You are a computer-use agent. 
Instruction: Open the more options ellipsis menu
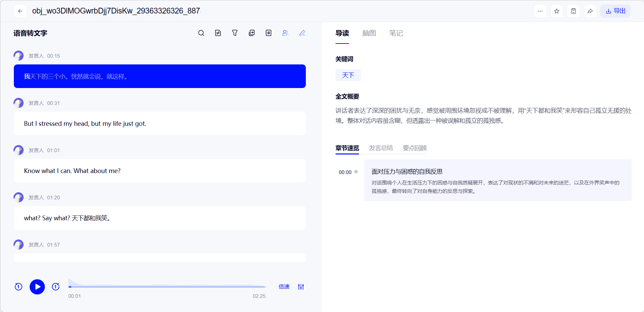(540, 11)
